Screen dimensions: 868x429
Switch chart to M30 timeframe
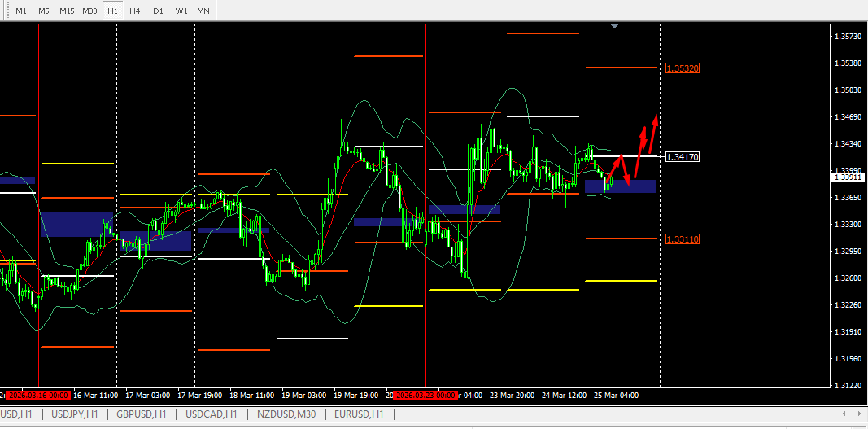(x=89, y=11)
